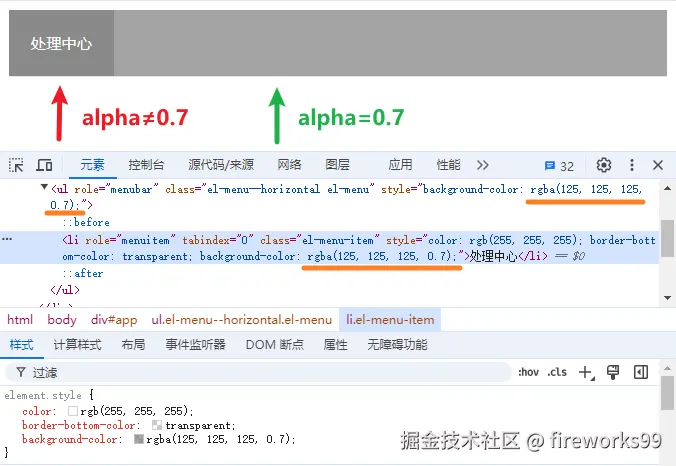Show more DevTools tabs chevron
Viewport: 676px width, 466px height.
pyautogui.click(x=483, y=165)
